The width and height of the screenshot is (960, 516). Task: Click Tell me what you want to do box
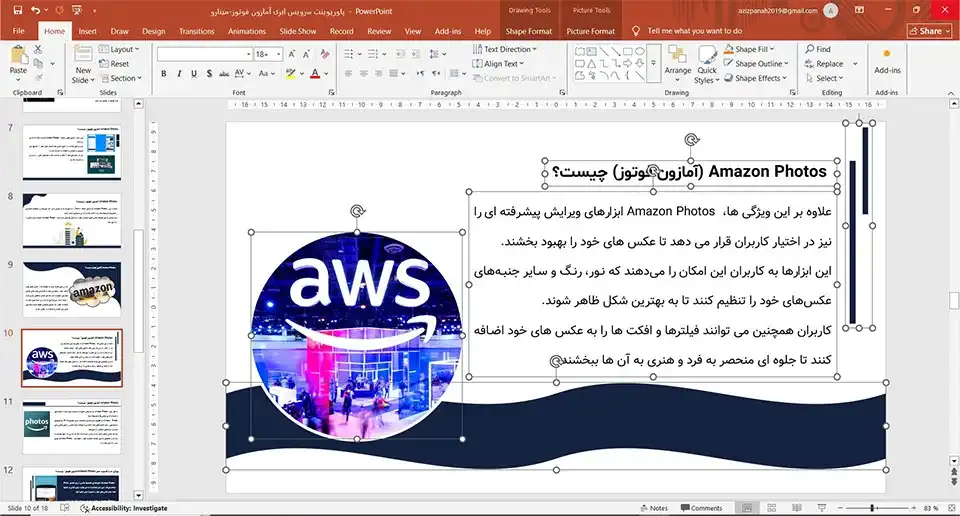point(694,31)
